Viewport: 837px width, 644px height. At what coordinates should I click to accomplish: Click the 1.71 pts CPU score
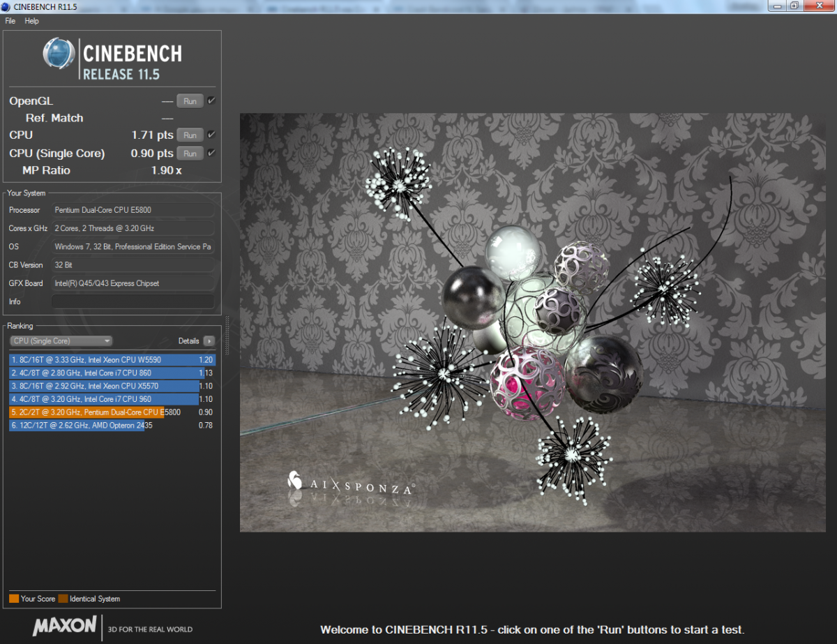click(x=152, y=135)
